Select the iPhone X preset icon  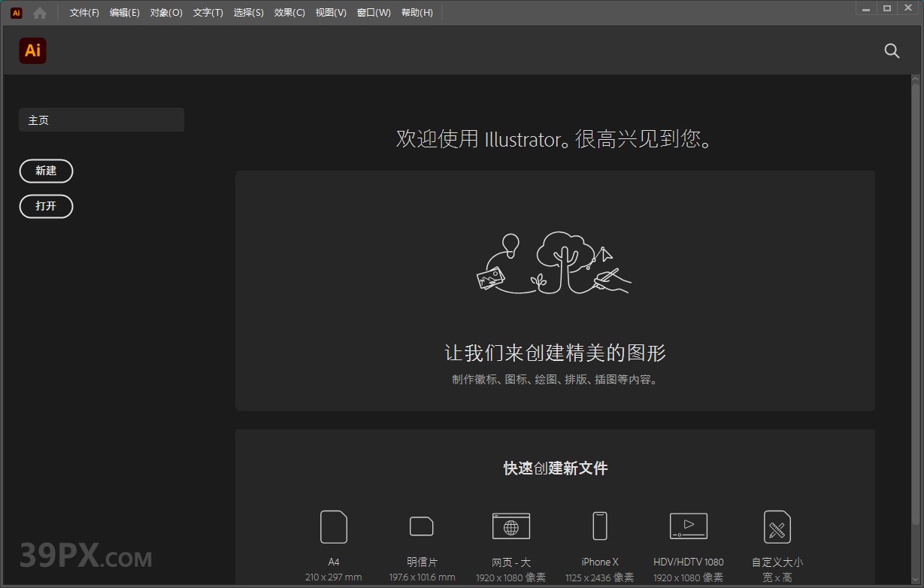tap(600, 526)
